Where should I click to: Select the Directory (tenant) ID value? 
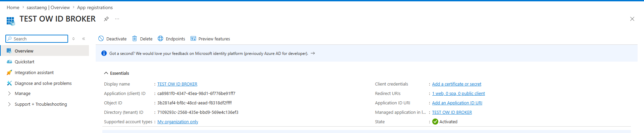(x=198, y=112)
